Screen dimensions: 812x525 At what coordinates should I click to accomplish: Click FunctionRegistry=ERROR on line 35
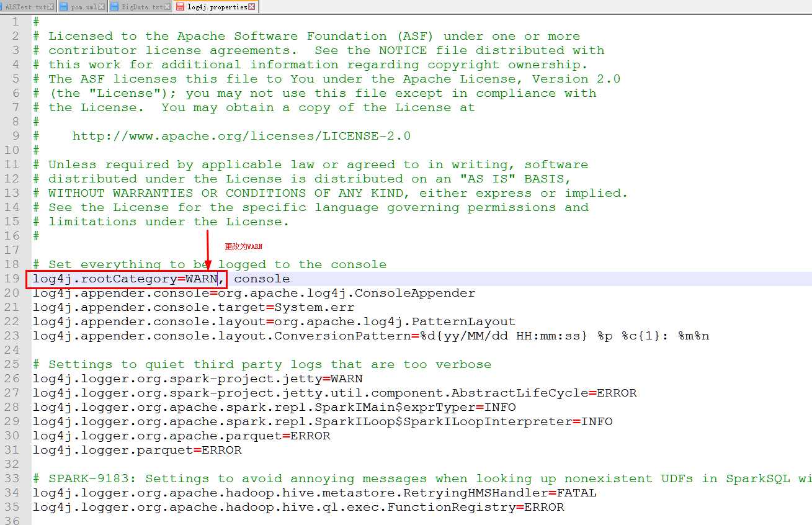tap(475, 507)
